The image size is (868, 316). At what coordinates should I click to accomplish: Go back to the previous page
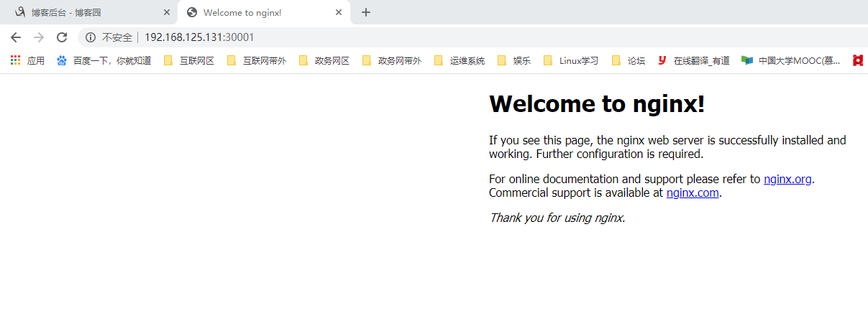(16, 37)
